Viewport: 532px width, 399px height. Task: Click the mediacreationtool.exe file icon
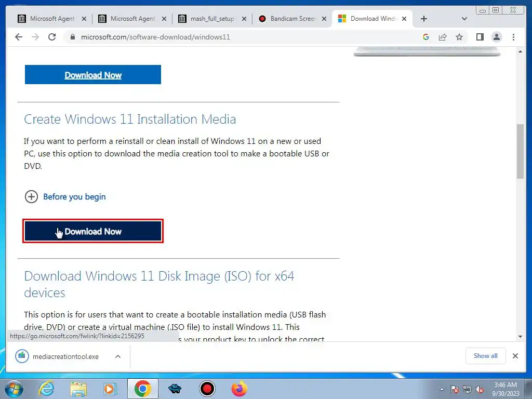coord(22,356)
